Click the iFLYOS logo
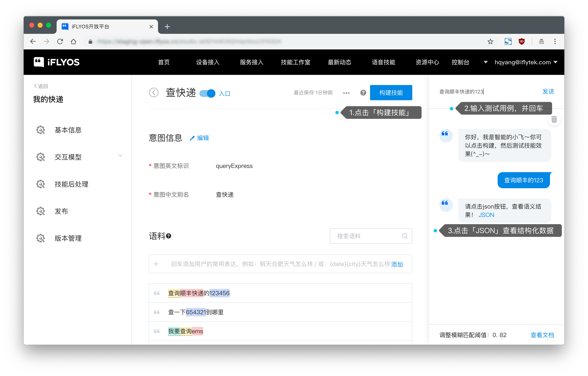 tap(57, 62)
